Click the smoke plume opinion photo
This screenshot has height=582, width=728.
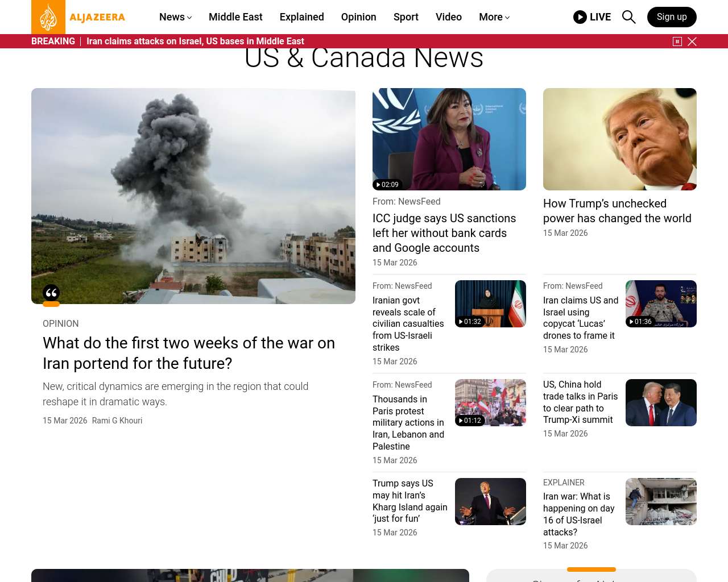click(193, 196)
